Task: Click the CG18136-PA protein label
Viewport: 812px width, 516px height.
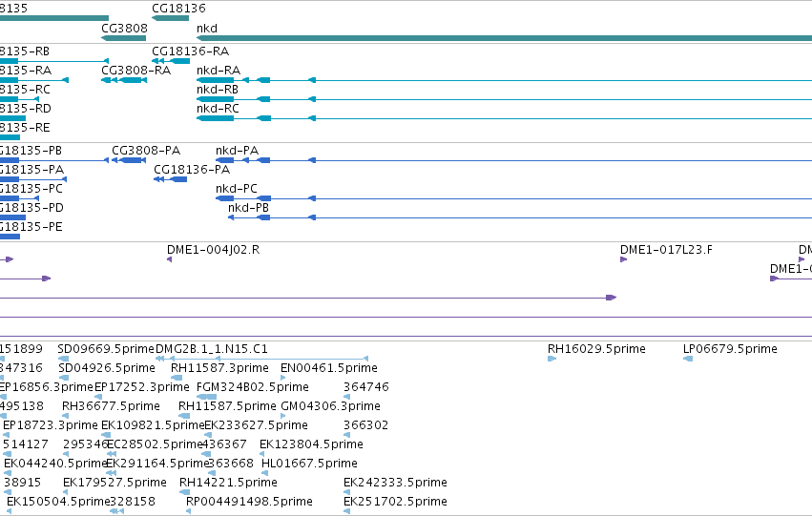Action: (192, 170)
